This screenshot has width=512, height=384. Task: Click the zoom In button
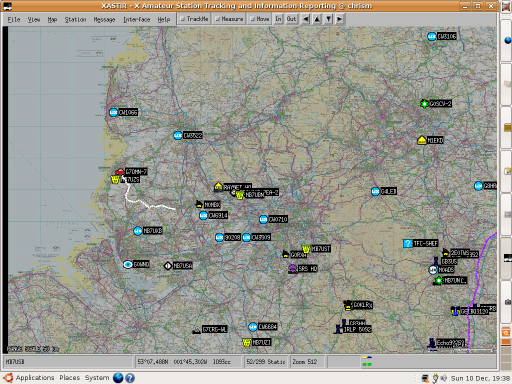pos(278,19)
